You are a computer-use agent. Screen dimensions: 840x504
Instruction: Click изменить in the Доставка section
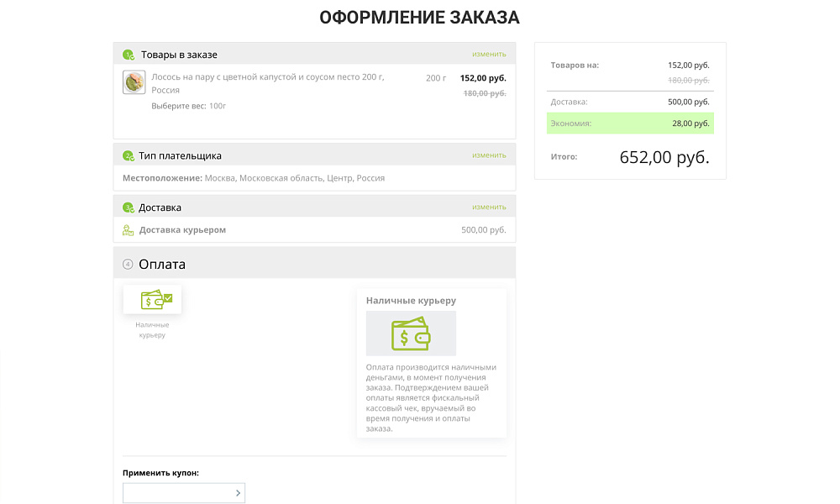[490, 206]
